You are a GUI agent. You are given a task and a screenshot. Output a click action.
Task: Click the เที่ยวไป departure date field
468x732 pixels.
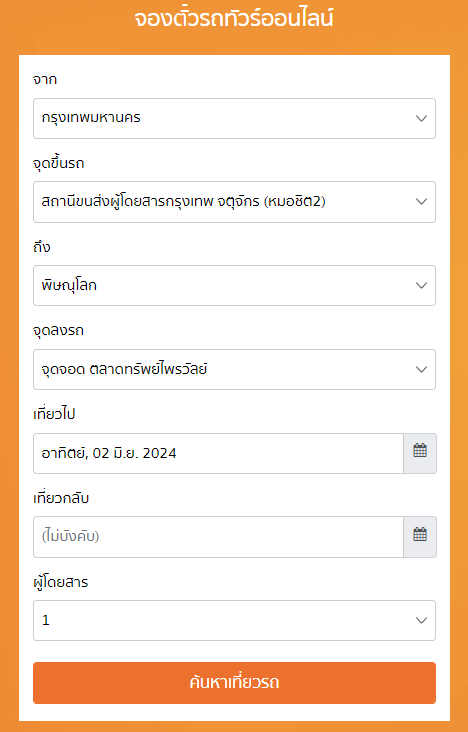coord(218,453)
